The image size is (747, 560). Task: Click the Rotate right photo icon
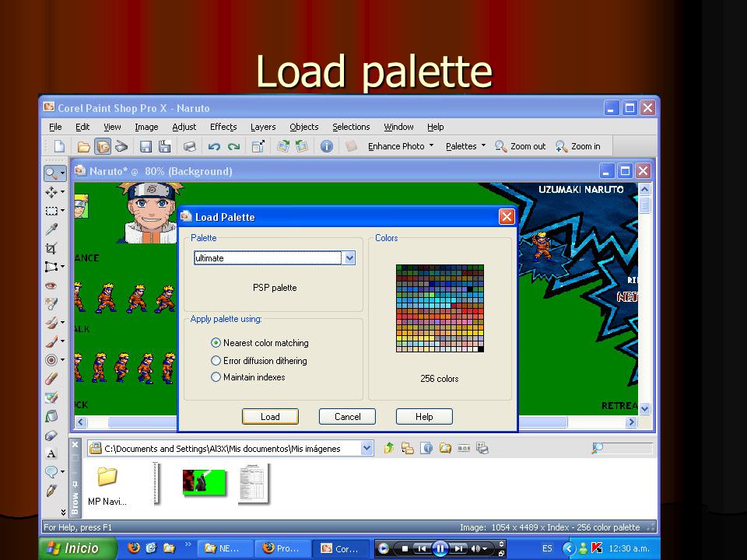click(x=283, y=146)
